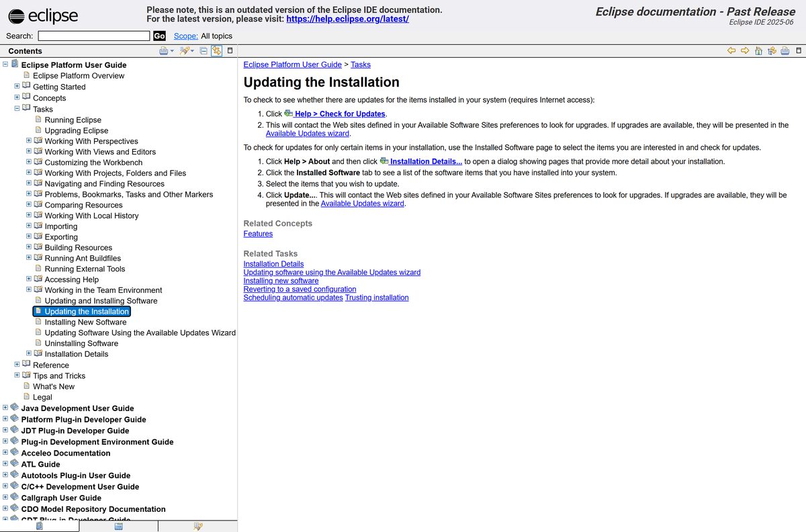Click the Home icon in content toolbar
This screenshot has width=806, height=532.
click(758, 51)
